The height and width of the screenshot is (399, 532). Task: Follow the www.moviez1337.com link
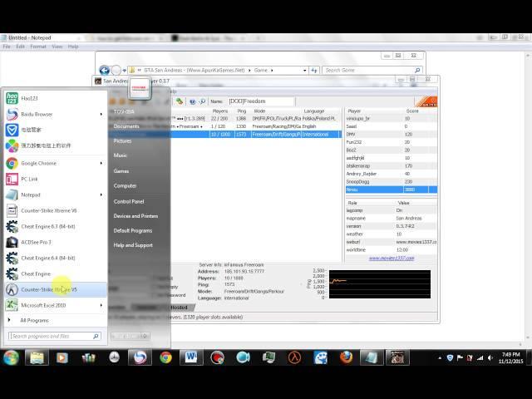[x=392, y=259]
